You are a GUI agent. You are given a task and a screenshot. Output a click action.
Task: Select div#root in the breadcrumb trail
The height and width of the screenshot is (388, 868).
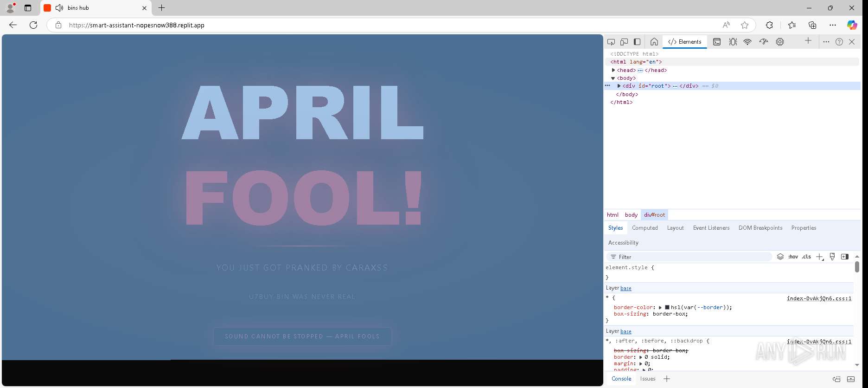(x=655, y=215)
